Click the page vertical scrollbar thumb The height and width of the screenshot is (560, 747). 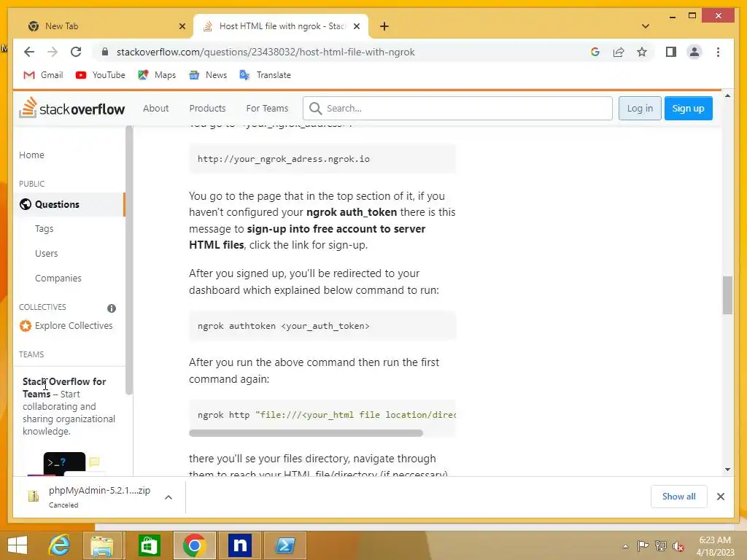point(727,295)
